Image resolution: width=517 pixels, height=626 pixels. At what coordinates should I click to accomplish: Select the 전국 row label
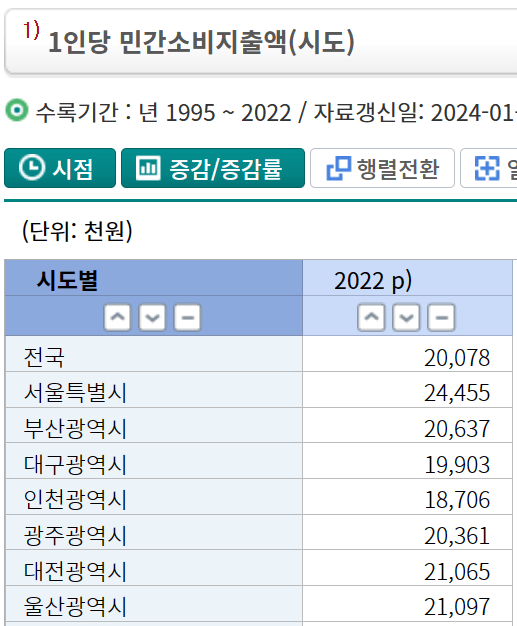[x=44, y=357]
